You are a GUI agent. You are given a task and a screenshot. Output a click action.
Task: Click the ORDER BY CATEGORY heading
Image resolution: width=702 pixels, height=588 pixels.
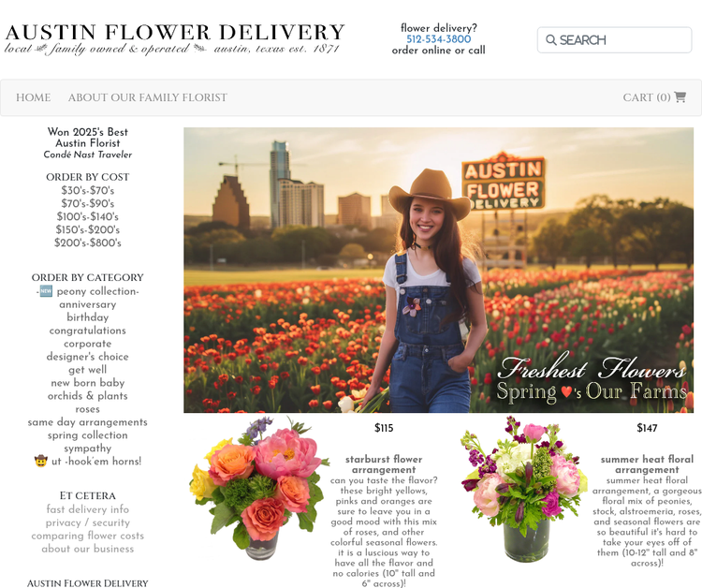tap(88, 277)
